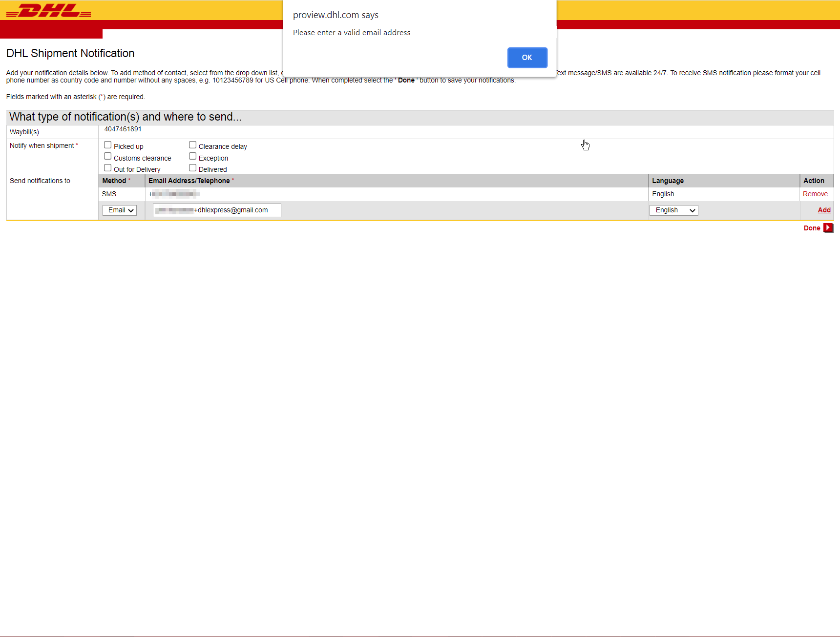Click the Add link in Action column

point(824,210)
